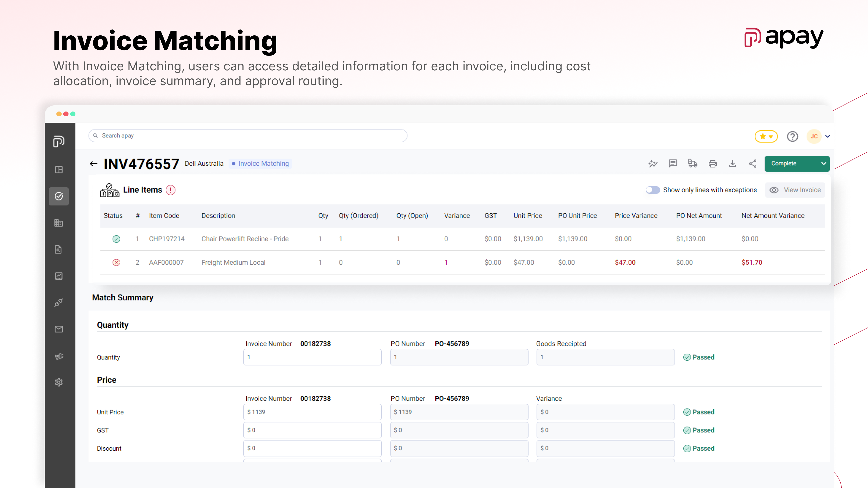Click the back arrow beside INV476557
The width and height of the screenshot is (868, 488).
[93, 164]
